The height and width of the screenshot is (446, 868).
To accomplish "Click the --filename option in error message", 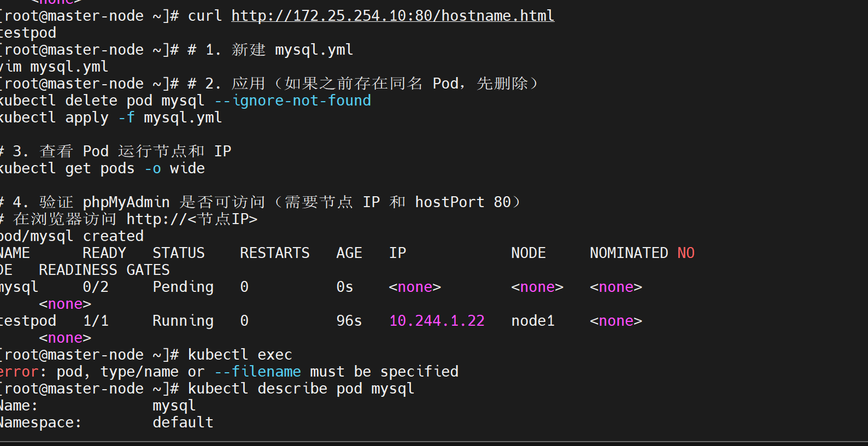I will 257,372.
